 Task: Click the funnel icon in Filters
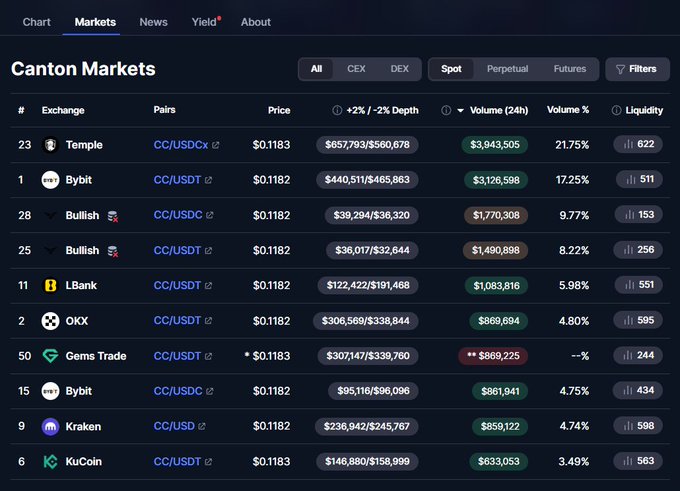[x=621, y=69]
